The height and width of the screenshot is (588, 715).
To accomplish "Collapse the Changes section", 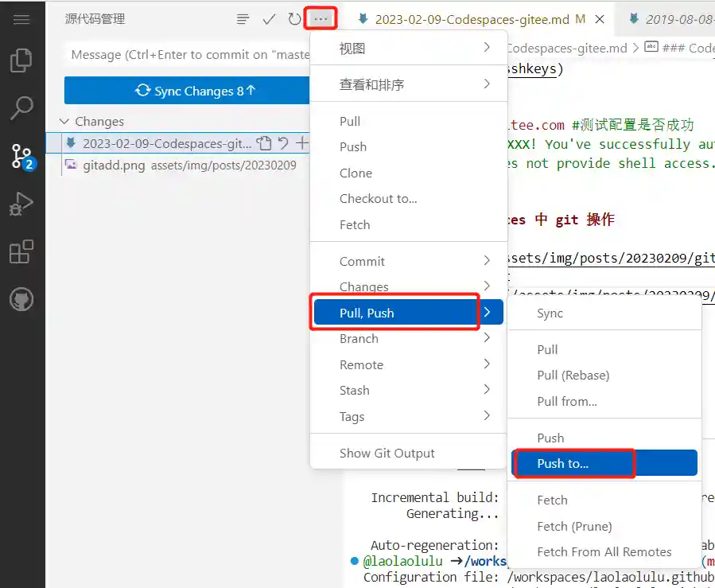I will [x=64, y=122].
